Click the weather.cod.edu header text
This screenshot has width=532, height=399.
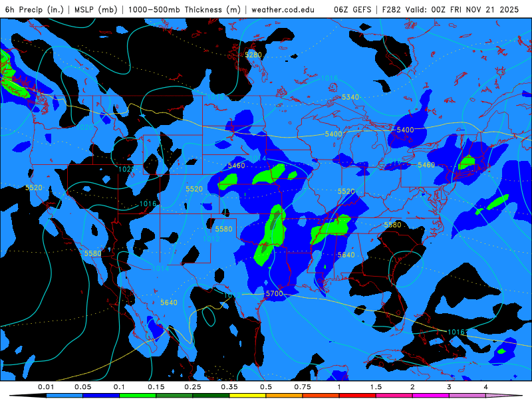click(x=283, y=9)
